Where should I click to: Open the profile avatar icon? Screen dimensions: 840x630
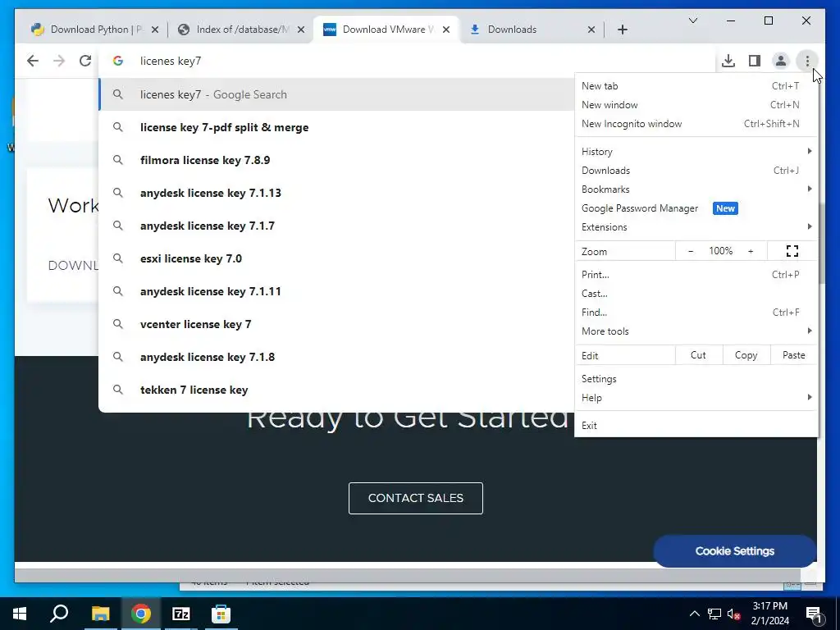781,61
